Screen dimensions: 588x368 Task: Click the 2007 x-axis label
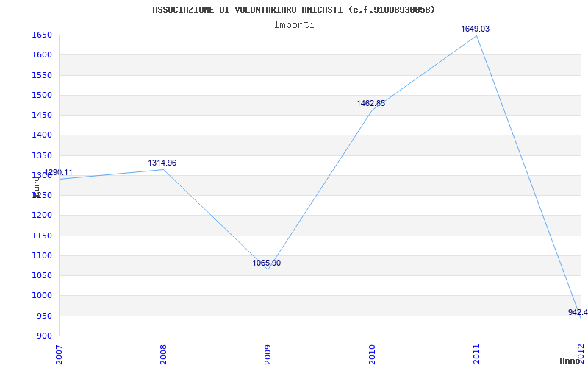coord(59,354)
